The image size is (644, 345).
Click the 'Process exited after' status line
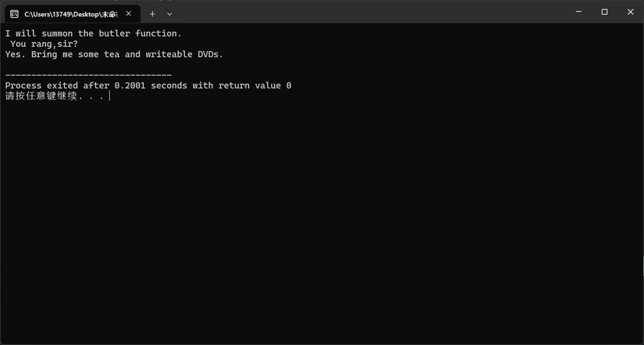(148, 86)
